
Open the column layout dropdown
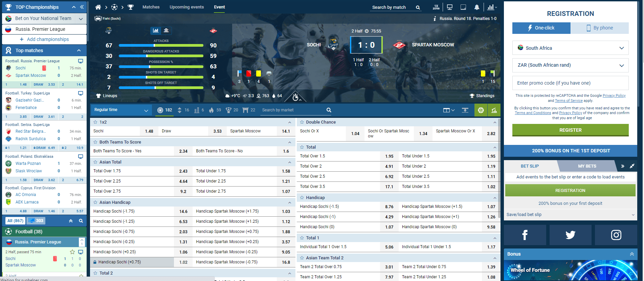[x=449, y=110]
